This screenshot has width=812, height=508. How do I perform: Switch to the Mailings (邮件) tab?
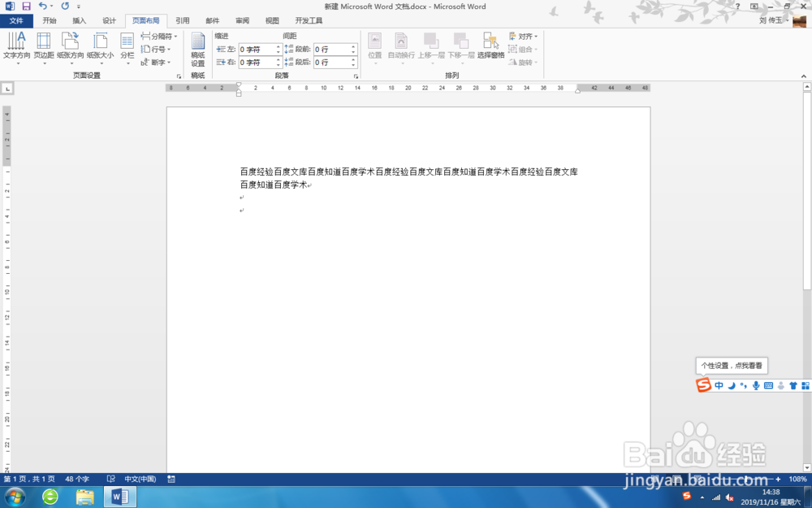pyautogui.click(x=212, y=21)
